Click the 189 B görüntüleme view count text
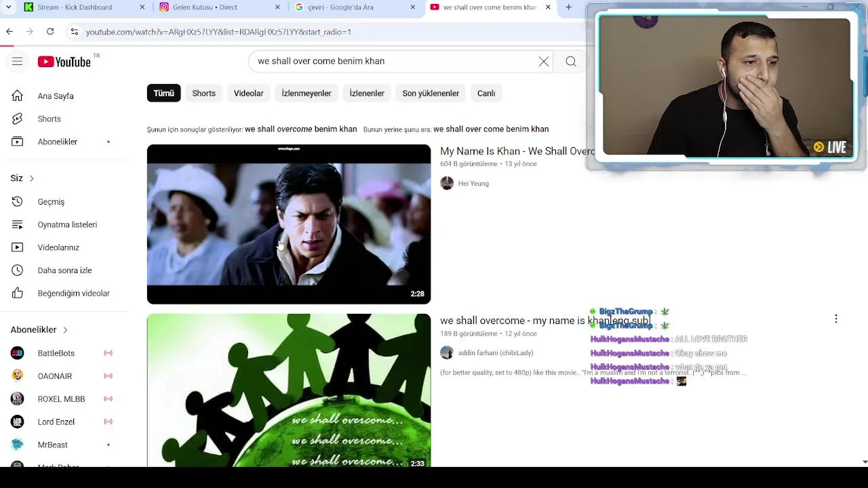This screenshot has width=868, height=488. point(469,333)
